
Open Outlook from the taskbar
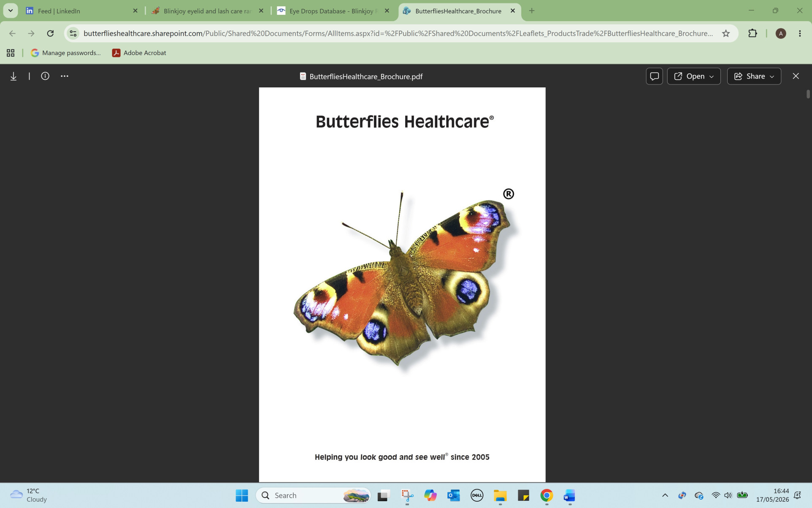pyautogui.click(x=454, y=495)
